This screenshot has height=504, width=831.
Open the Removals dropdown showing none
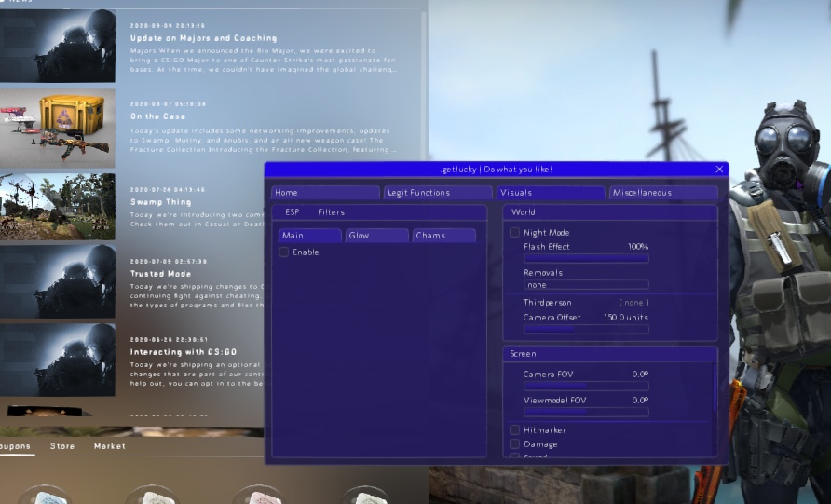[586, 285]
